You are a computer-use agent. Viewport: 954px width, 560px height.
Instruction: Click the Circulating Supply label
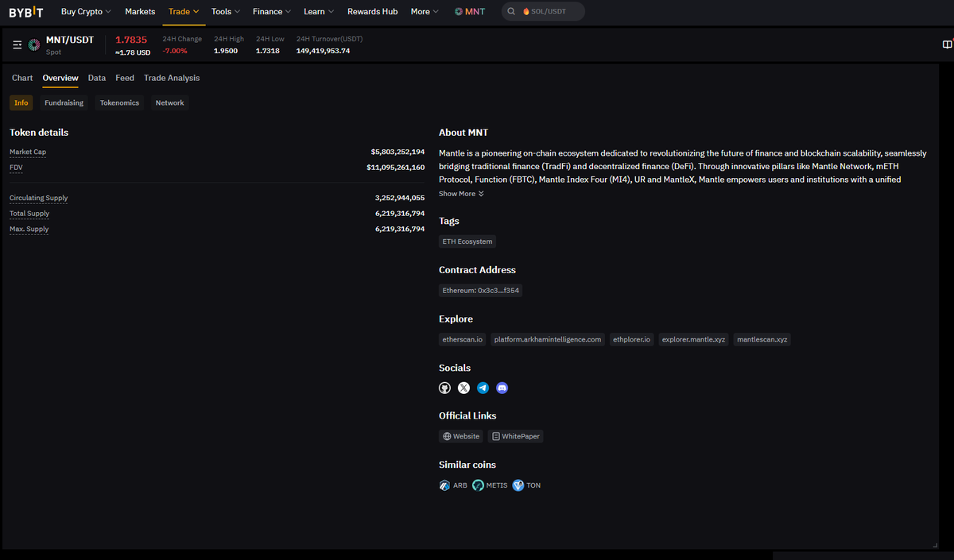click(39, 198)
